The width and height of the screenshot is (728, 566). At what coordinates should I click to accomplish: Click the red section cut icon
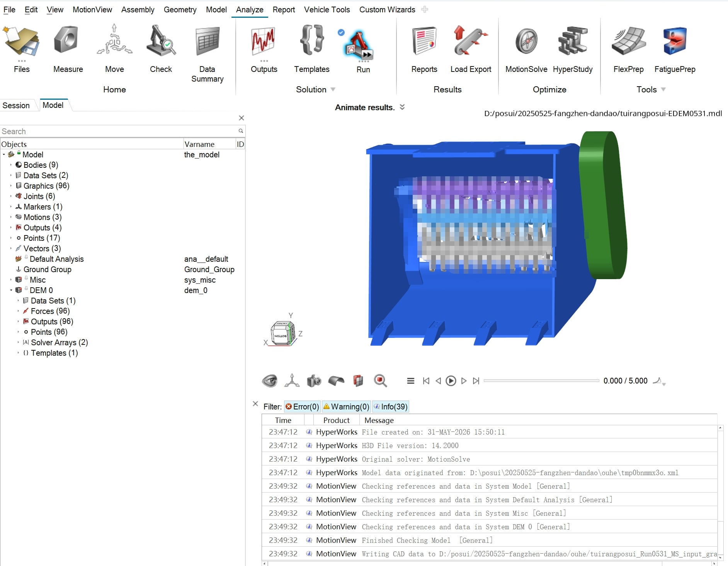pos(358,381)
